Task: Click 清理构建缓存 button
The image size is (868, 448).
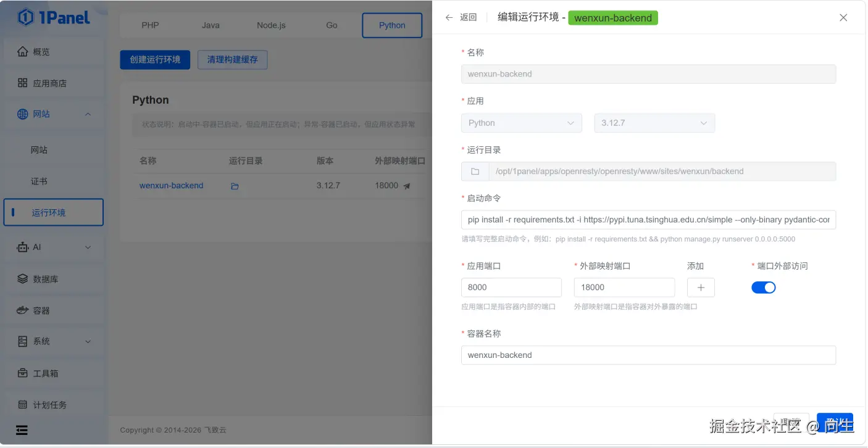Action: coord(232,60)
